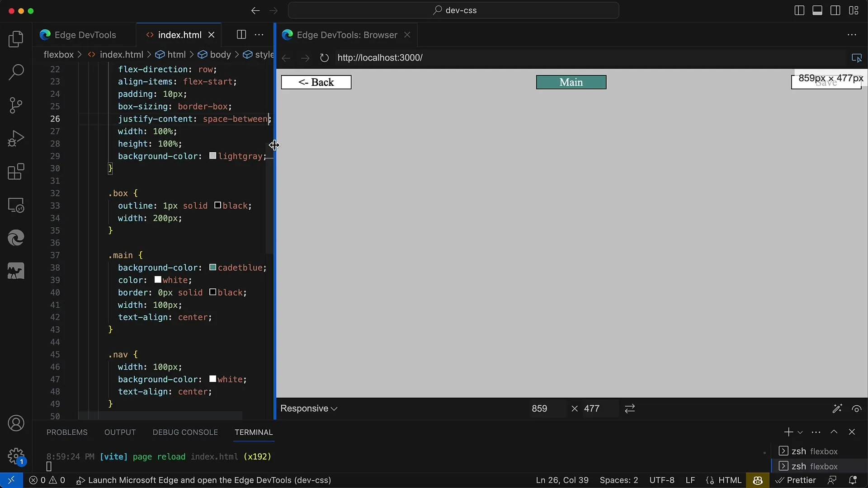Toggle the bottom panel layout
Viewport: 868px width, 488px height.
[817, 10]
